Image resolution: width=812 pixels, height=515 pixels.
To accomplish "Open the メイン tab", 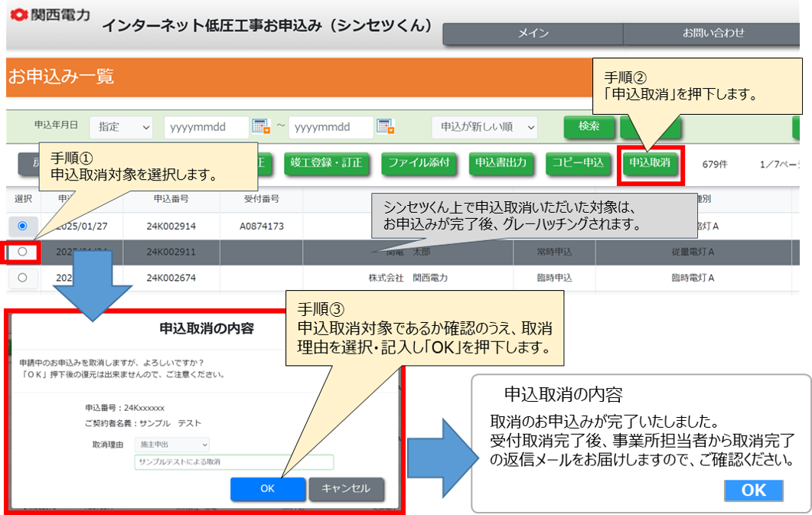I will click(533, 34).
